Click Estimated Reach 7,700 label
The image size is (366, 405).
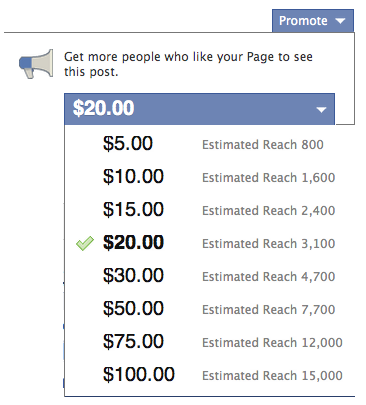point(268,310)
